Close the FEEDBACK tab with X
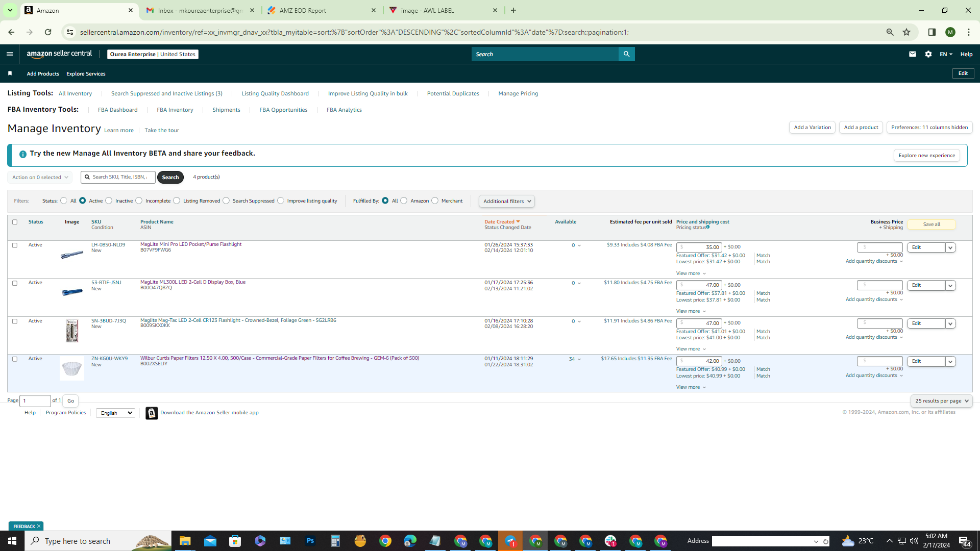 tap(38, 526)
